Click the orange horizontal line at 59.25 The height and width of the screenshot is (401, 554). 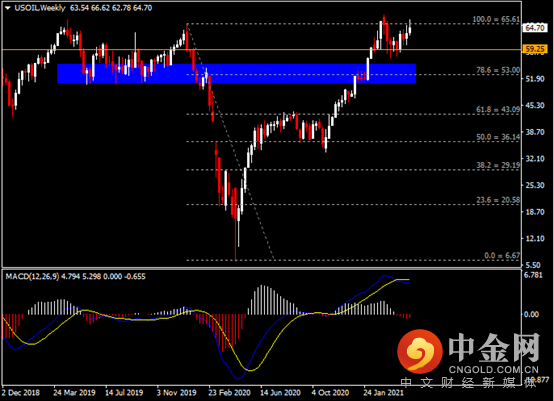coord(262,49)
